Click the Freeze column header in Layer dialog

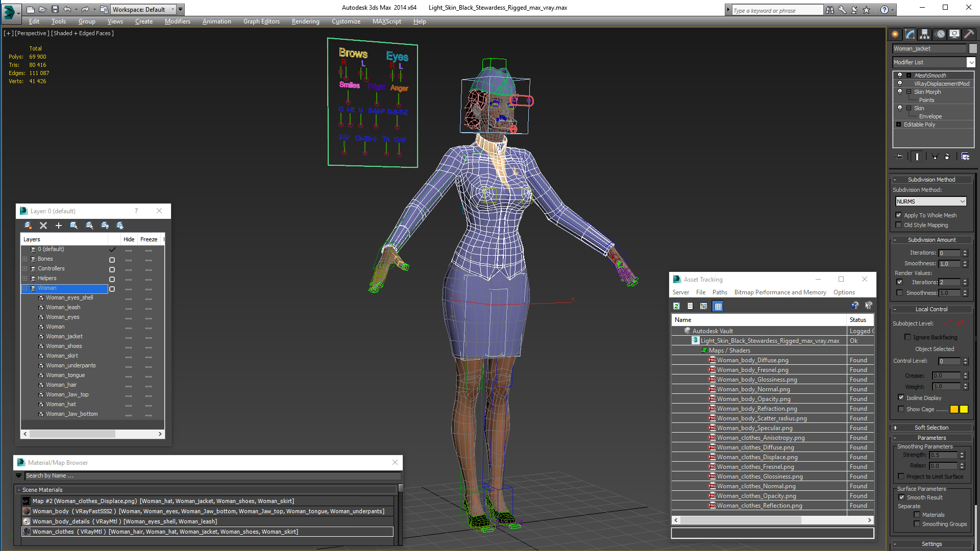tap(149, 239)
